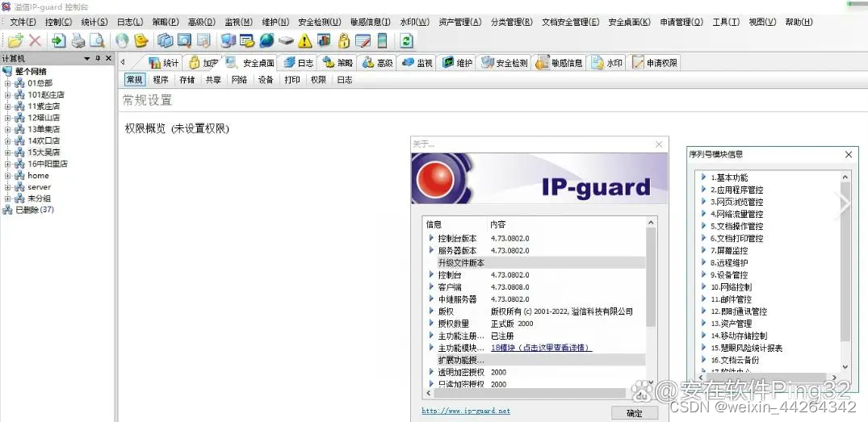Viewport: 868px width, 422px height.
Task: Click the printer toolbar icon
Action: (x=78, y=40)
